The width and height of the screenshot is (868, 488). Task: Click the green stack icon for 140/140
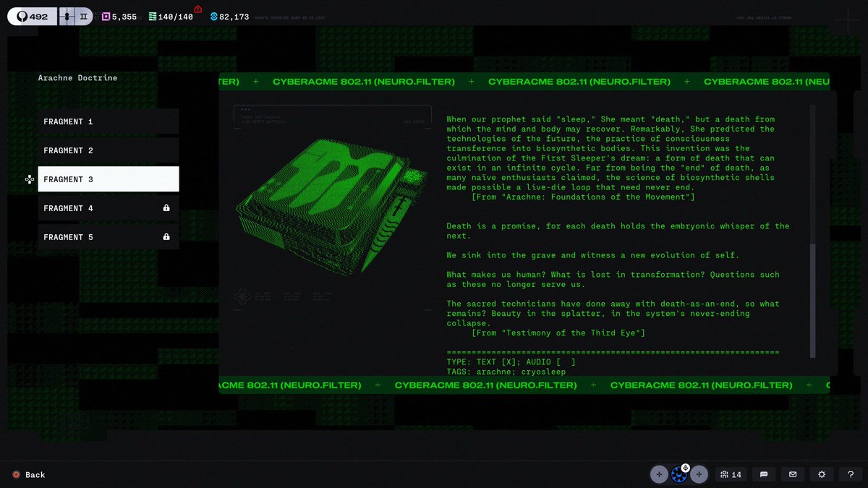[153, 17]
